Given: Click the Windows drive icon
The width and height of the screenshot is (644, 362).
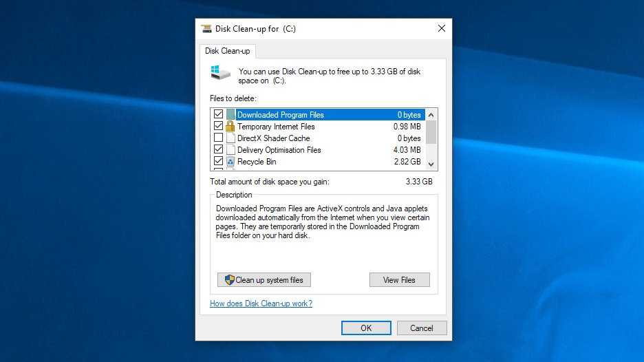Looking at the screenshot, I should click(x=220, y=73).
